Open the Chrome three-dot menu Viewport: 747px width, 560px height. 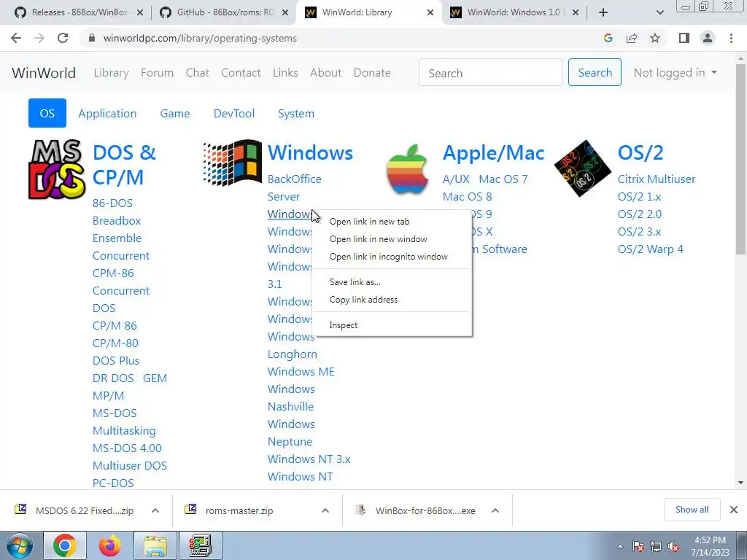click(x=731, y=38)
